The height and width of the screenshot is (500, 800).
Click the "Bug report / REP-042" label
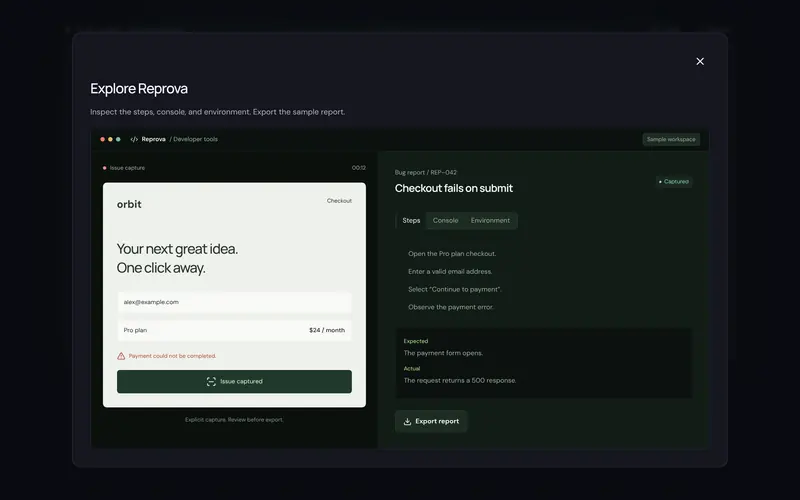coord(426,172)
